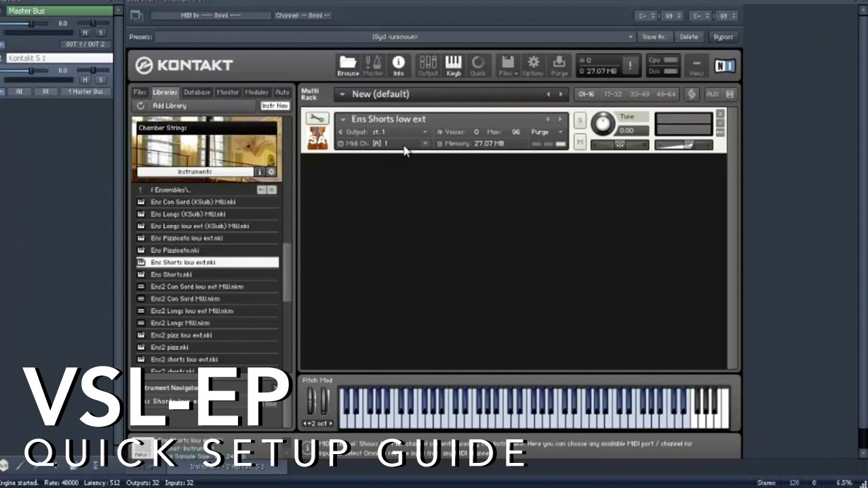Toggle the Keyb on-screen keyboard

pos(453,65)
